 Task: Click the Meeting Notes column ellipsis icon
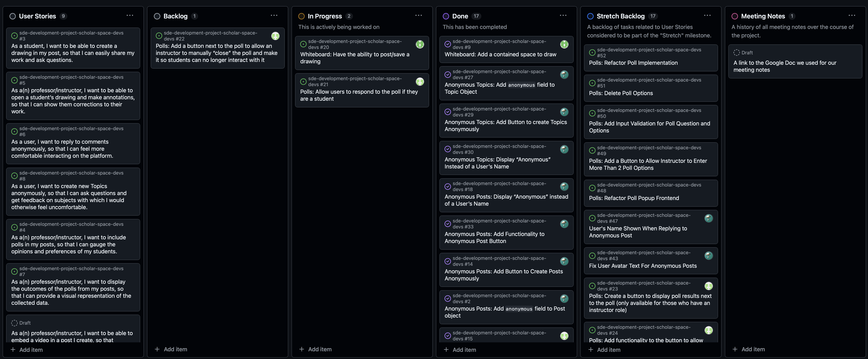(x=852, y=15)
